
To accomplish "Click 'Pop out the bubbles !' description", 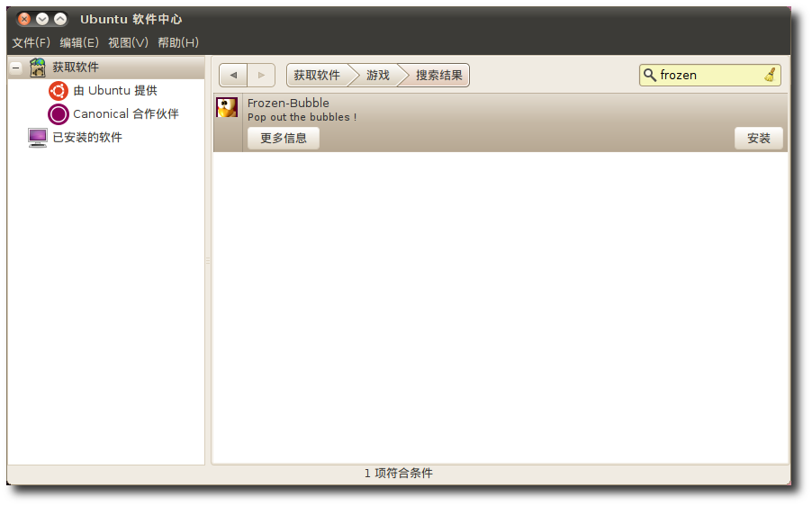I will click(302, 117).
